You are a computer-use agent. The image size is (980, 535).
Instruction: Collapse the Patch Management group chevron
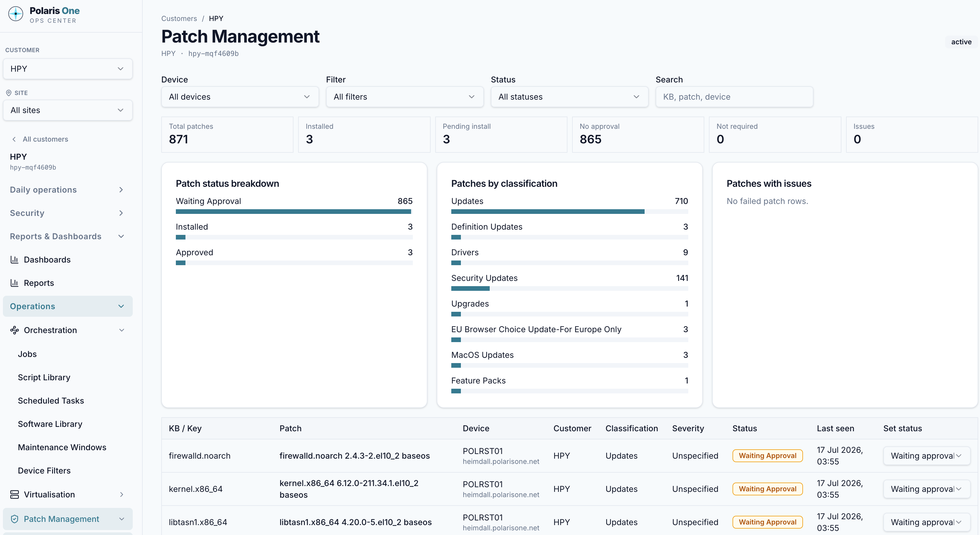coord(121,519)
